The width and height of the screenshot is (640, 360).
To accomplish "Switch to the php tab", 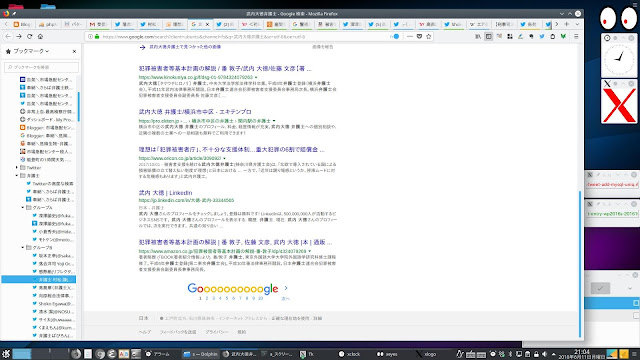I will (x=47, y=24).
